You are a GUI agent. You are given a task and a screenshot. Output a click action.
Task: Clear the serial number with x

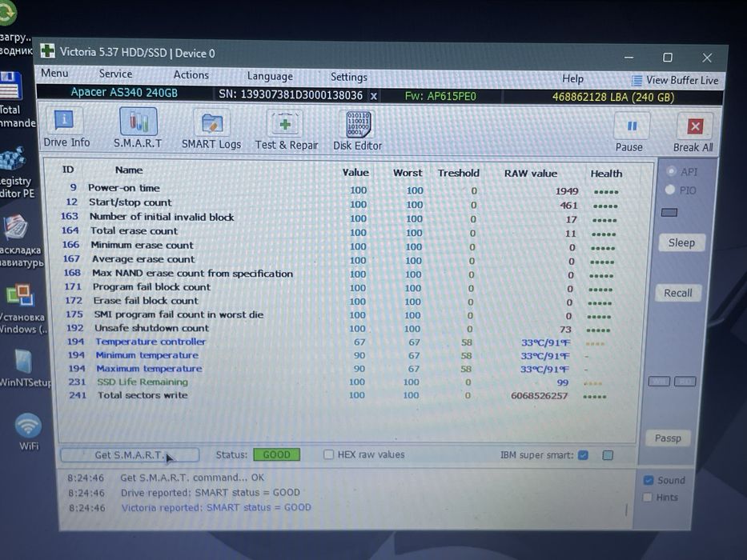[374, 96]
